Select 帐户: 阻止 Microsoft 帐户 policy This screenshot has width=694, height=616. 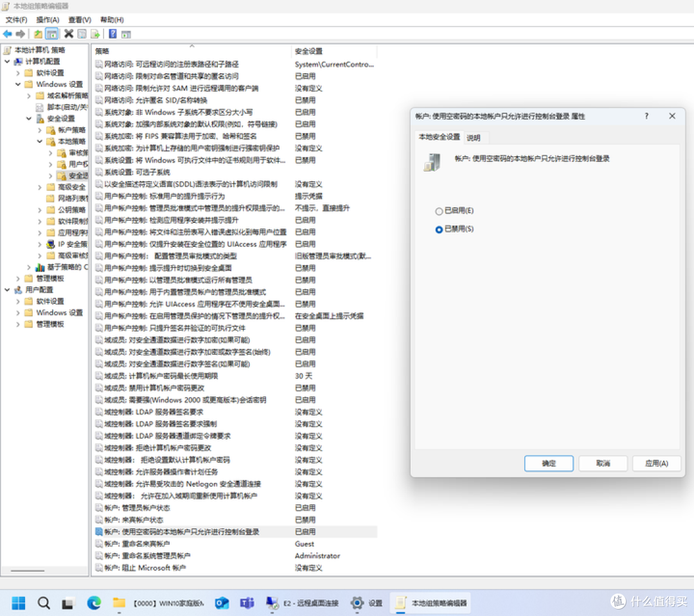click(145, 568)
